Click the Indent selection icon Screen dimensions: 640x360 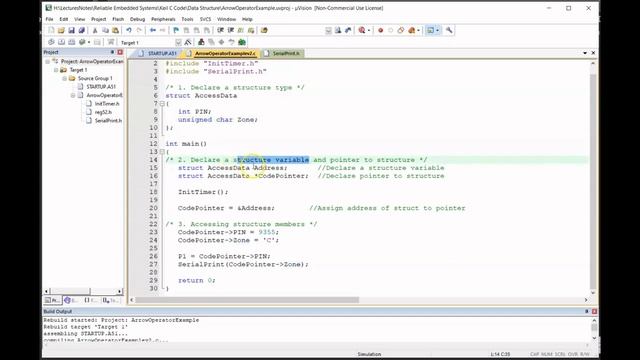tap(220, 30)
